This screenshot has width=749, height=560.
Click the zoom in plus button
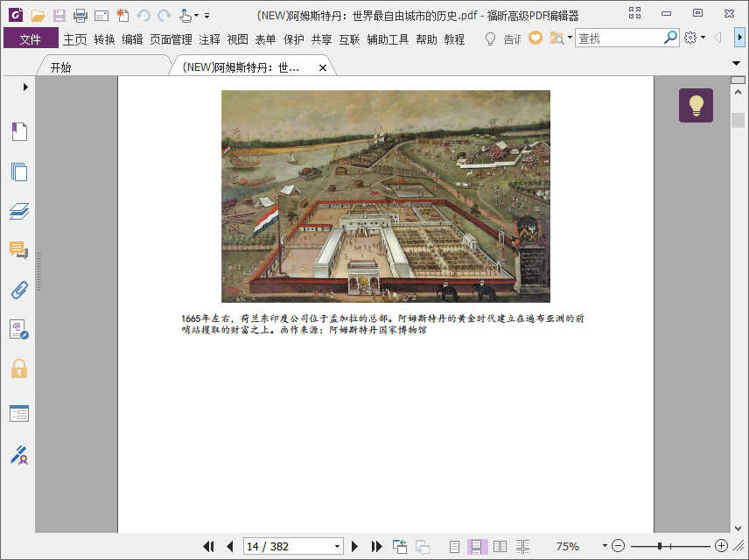click(x=721, y=546)
